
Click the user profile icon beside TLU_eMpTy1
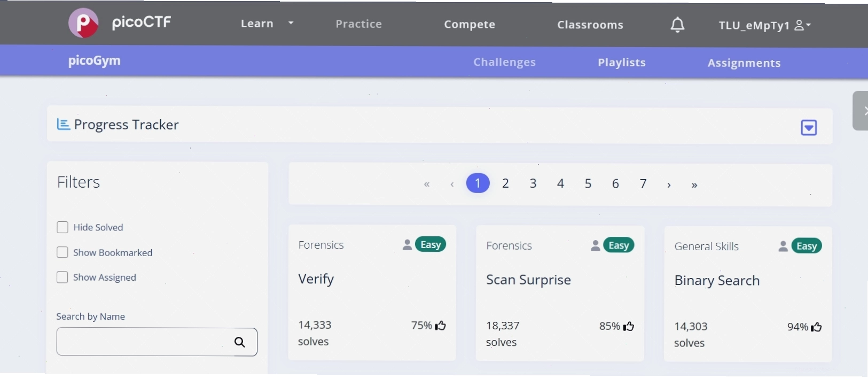(x=799, y=25)
